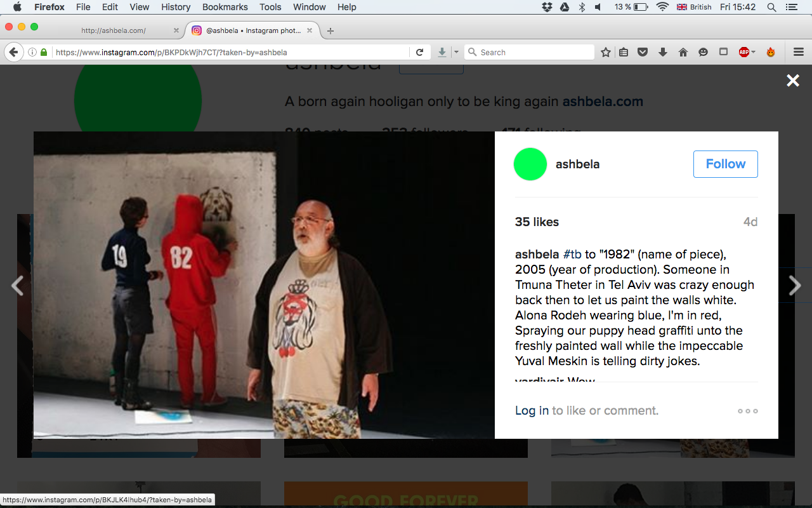Click the battery status indicator
The width and height of the screenshot is (812, 508).
click(631, 7)
